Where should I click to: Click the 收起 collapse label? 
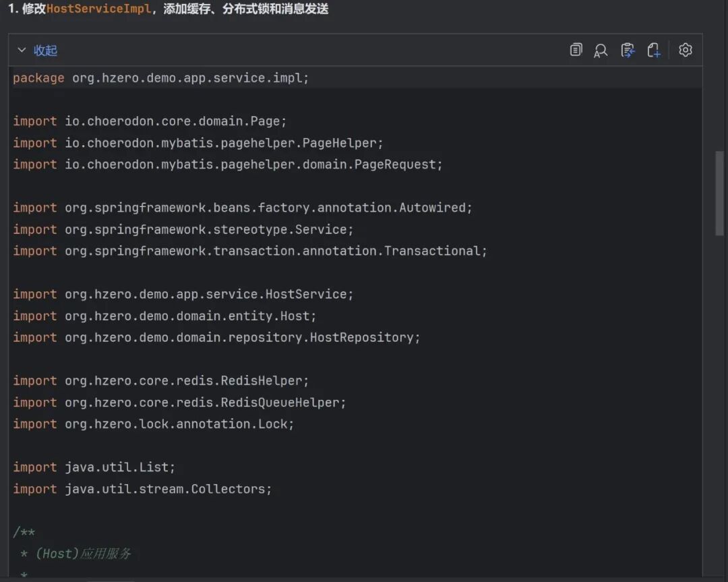coord(46,51)
